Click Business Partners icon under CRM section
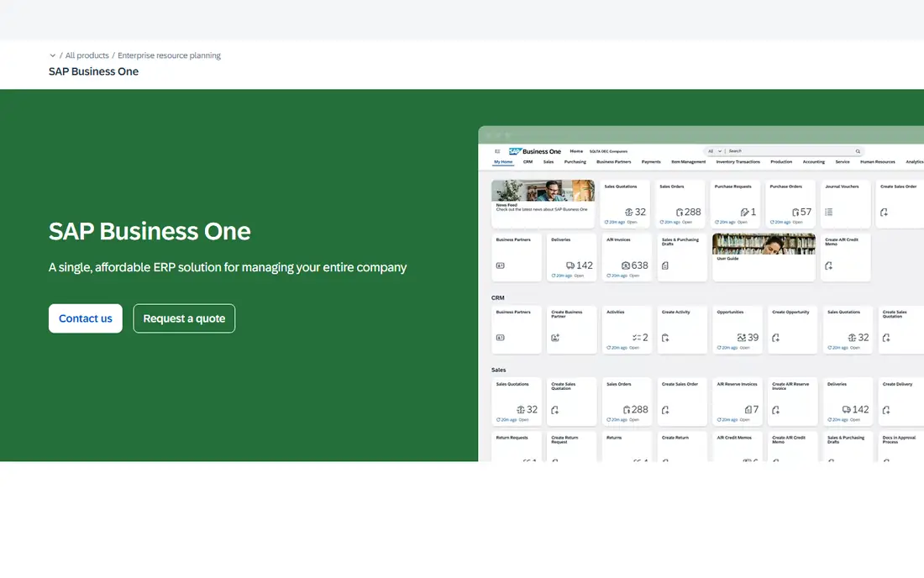Viewport: 924px width, 578px height. (x=501, y=338)
